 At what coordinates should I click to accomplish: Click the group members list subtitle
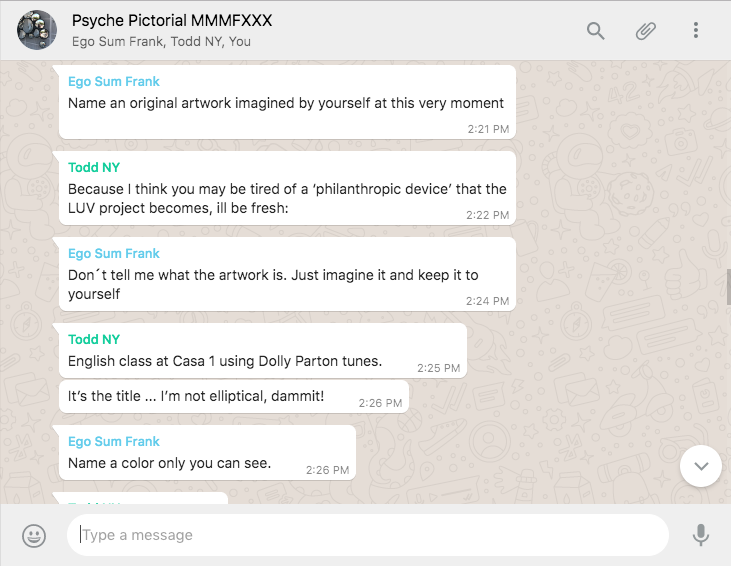pos(161,42)
